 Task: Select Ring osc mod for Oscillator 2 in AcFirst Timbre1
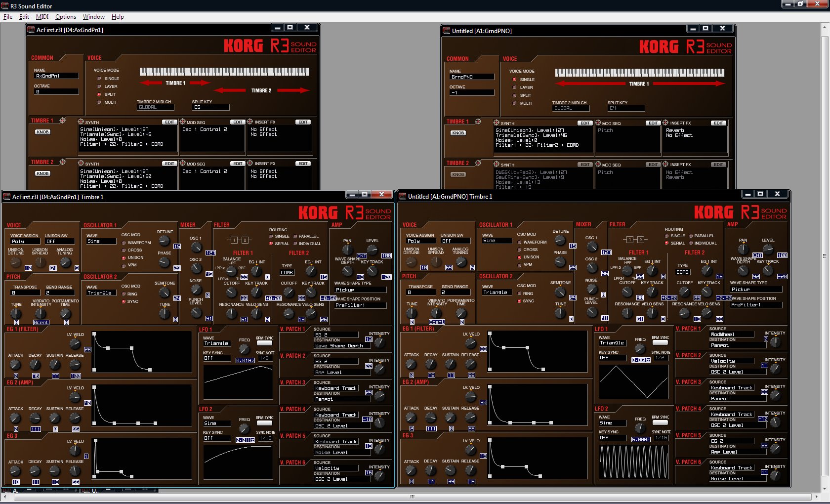point(124,294)
